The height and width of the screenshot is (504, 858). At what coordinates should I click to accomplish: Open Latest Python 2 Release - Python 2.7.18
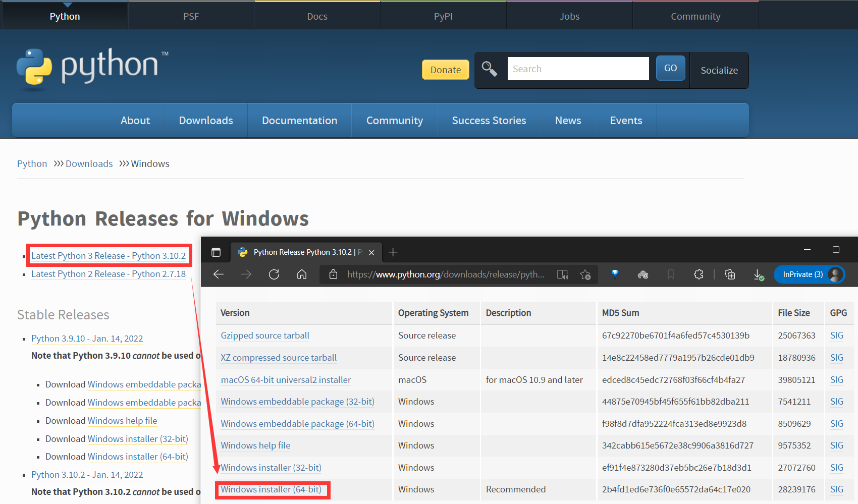click(109, 274)
